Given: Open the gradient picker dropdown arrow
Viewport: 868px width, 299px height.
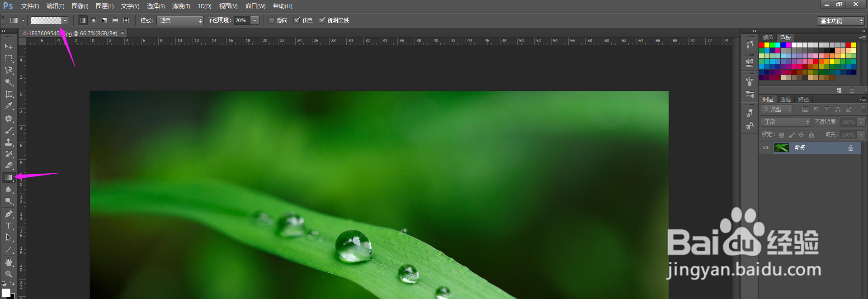Looking at the screenshot, I should point(65,20).
